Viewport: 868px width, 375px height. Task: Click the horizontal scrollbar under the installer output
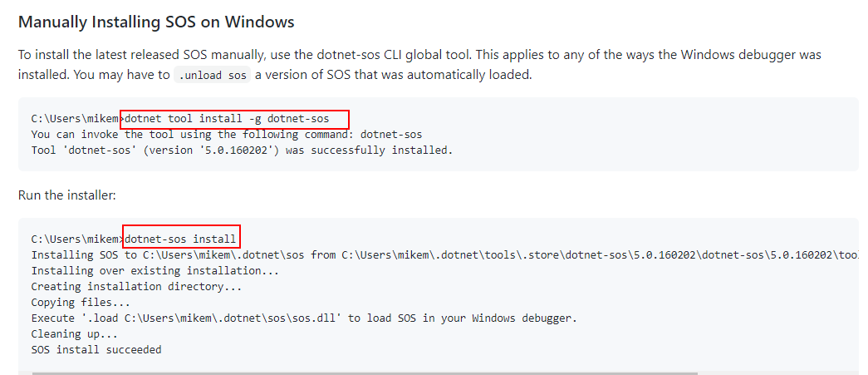tap(365, 373)
